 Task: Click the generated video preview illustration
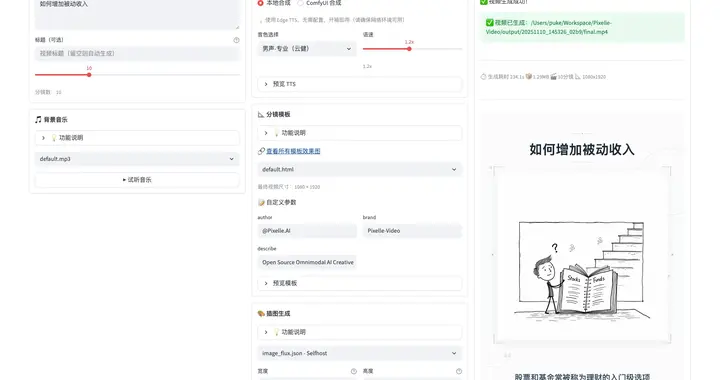pos(582,272)
